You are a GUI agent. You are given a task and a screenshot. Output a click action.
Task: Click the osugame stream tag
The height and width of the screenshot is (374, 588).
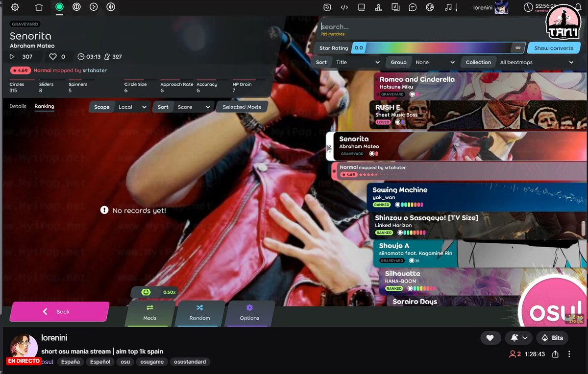pos(152,362)
